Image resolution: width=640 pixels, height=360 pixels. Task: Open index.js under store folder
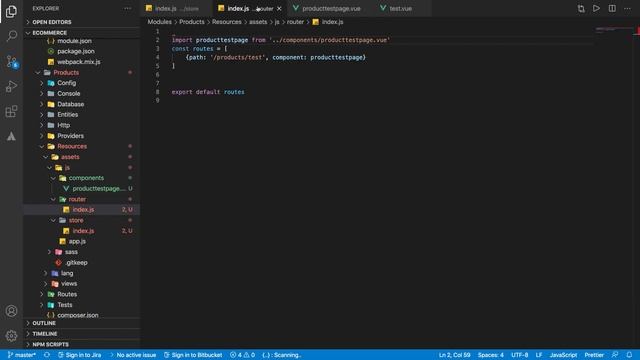[x=82, y=231]
